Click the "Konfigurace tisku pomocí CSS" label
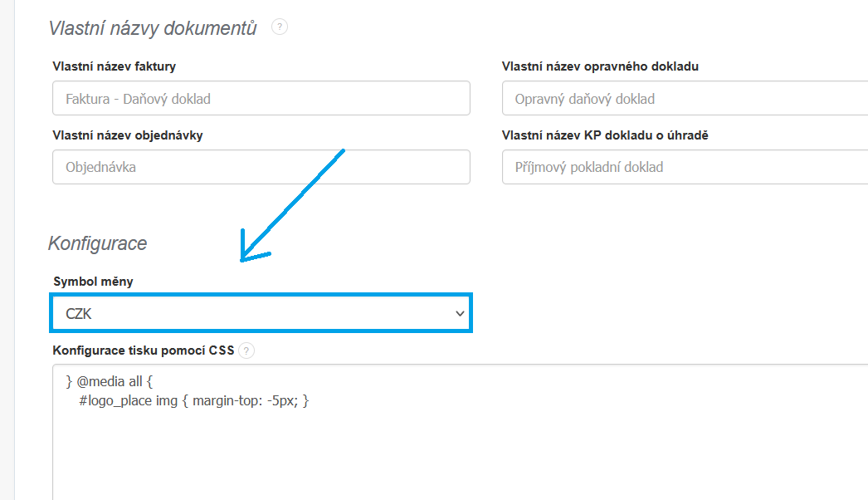 pos(143,350)
